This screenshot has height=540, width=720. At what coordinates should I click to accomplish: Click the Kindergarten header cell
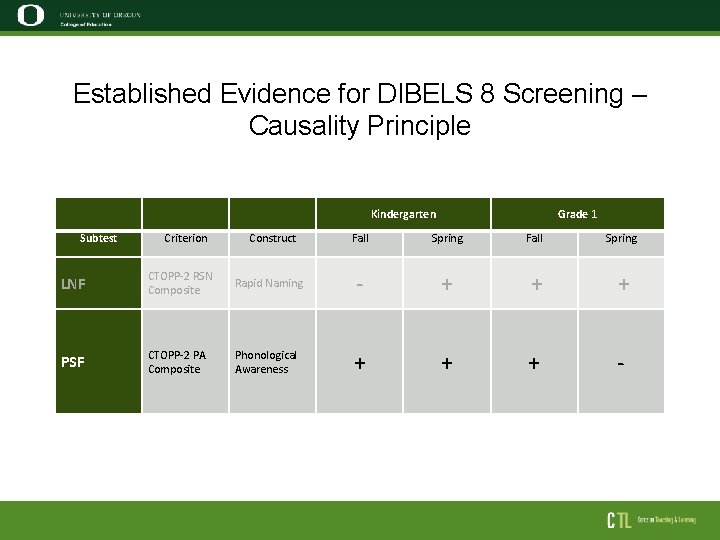click(x=403, y=214)
